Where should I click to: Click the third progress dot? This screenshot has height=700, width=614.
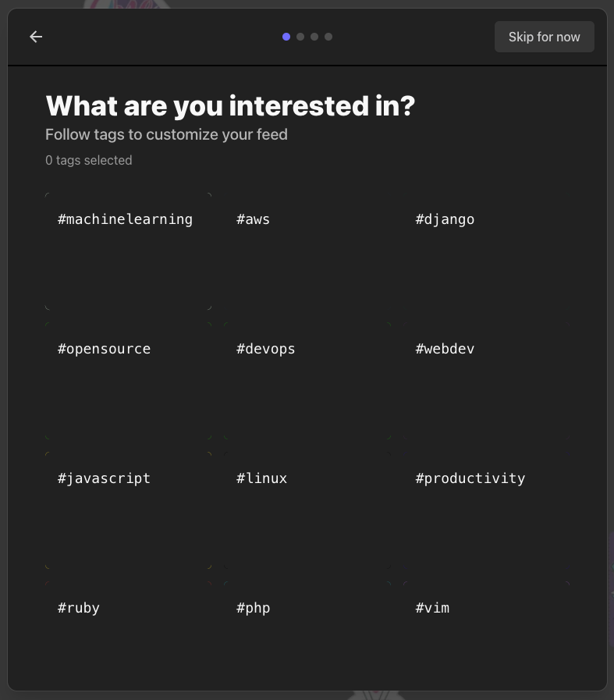coord(314,37)
